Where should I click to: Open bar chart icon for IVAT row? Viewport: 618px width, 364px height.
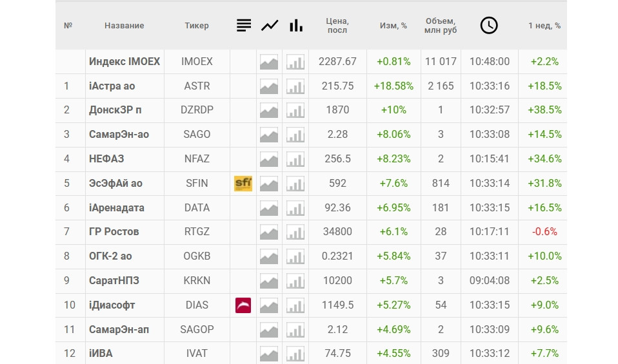pos(295,354)
